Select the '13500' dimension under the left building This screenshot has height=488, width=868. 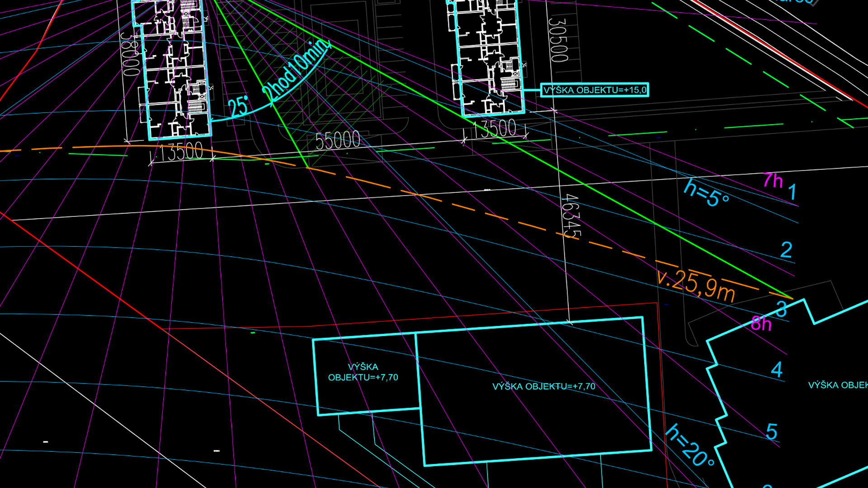[x=181, y=152]
